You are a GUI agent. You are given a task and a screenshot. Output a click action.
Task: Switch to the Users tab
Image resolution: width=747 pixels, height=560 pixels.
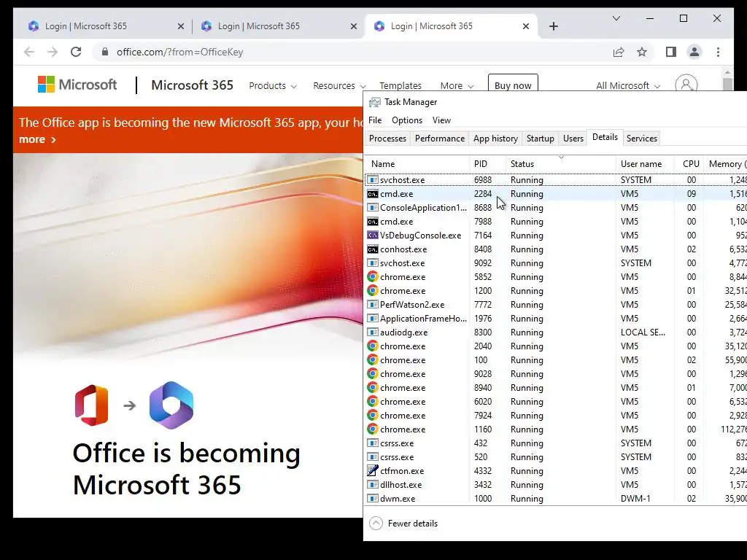573,138
